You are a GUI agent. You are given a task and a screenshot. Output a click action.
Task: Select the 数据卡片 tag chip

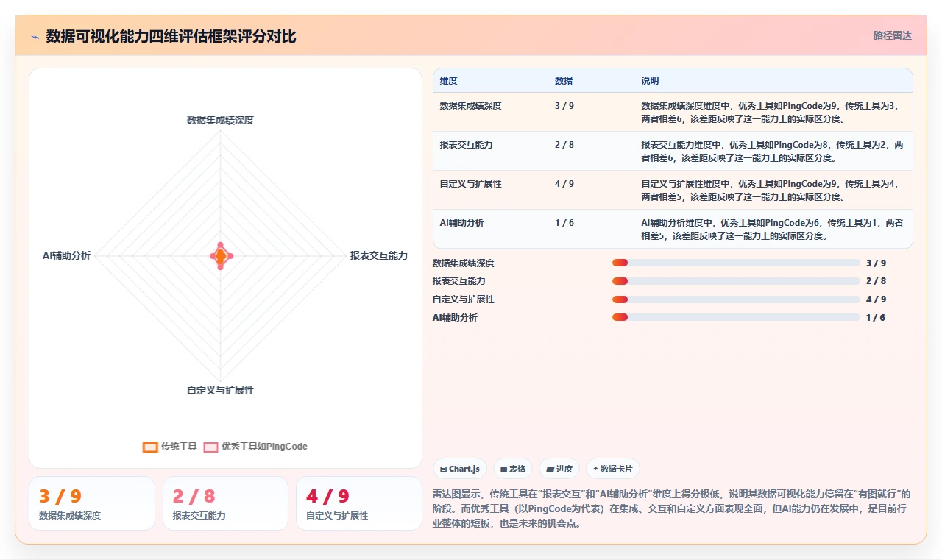[613, 469]
